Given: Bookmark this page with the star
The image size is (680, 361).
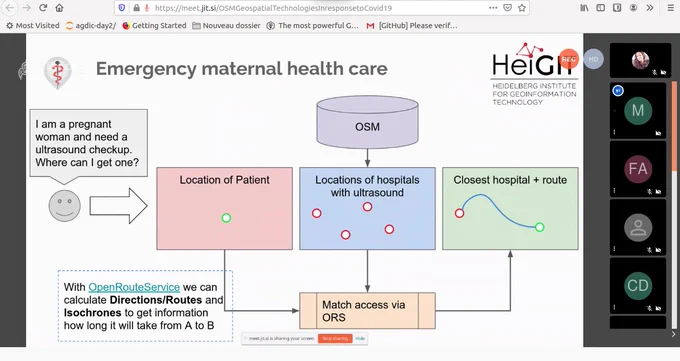Looking at the screenshot, I should (522, 8).
